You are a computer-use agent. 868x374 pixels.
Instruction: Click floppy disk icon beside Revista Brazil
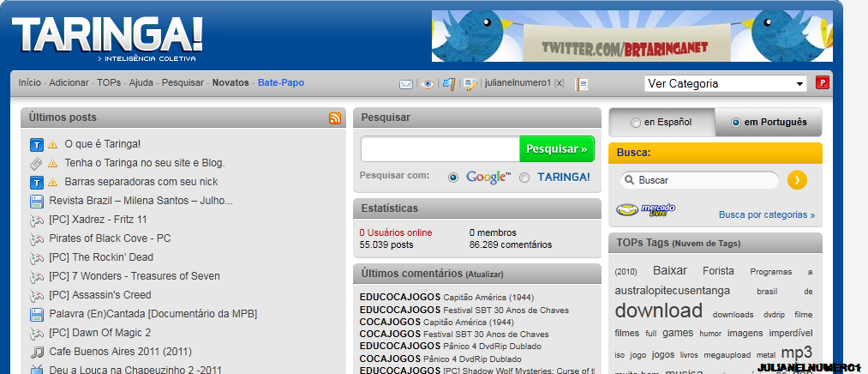[x=37, y=201]
